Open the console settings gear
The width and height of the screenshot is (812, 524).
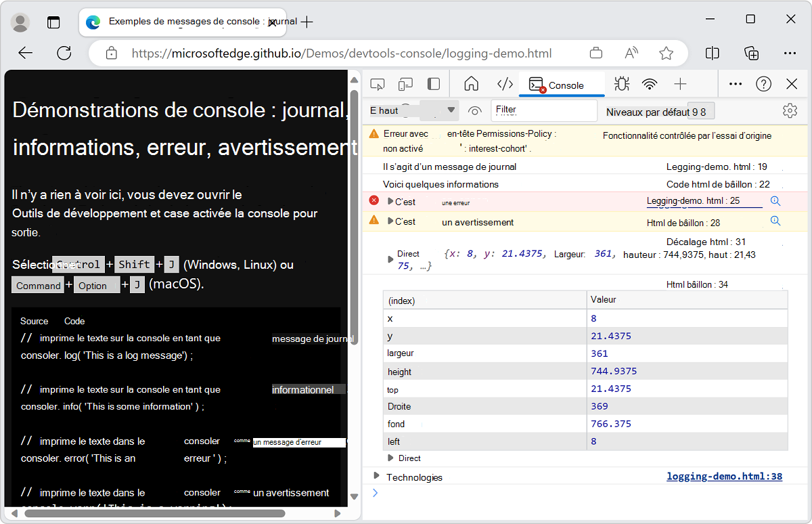click(790, 110)
